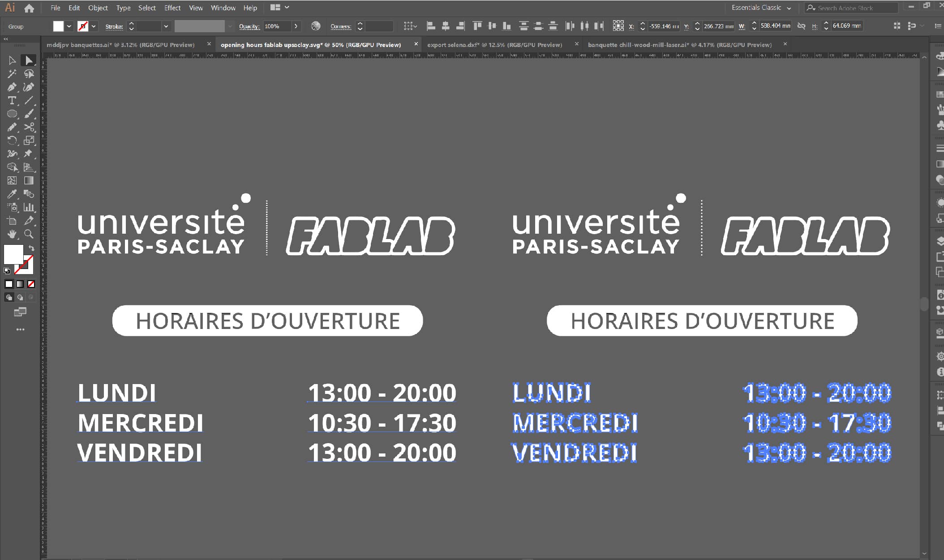Image resolution: width=944 pixels, height=560 pixels.
Task: Click the white fill swatch in toolbox
Action: (x=13, y=254)
